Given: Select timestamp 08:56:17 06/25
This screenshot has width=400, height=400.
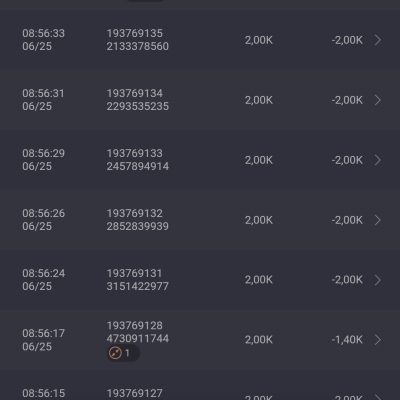Looking at the screenshot, I should pyautogui.click(x=44, y=340).
